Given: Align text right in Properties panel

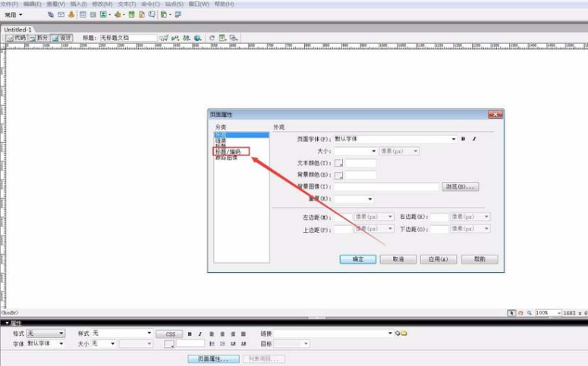Looking at the screenshot, I should 233,333.
